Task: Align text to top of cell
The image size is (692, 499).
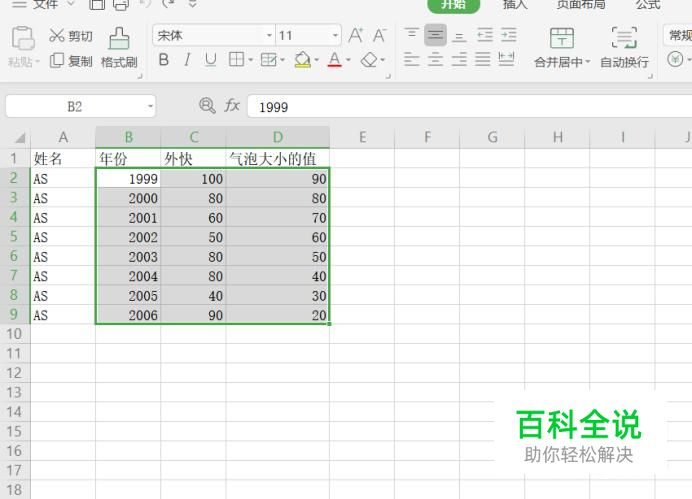Action: (412, 35)
